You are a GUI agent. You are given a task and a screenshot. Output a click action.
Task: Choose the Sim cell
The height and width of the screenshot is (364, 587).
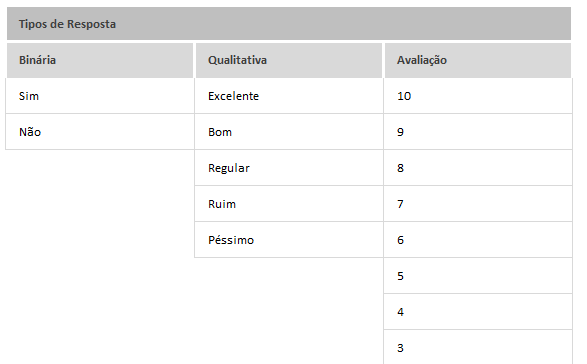click(x=100, y=96)
